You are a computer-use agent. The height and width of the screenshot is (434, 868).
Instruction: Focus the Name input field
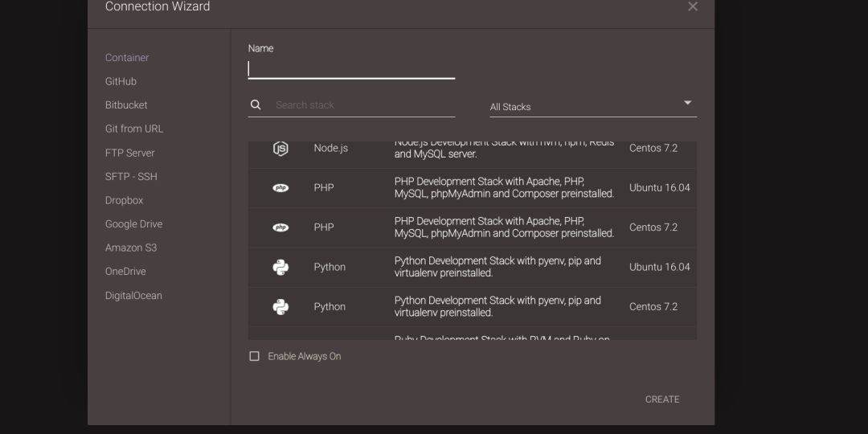click(351, 68)
